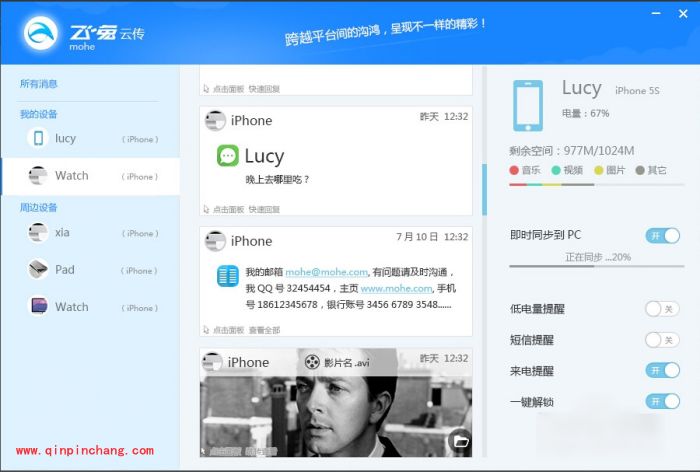The height and width of the screenshot is (472, 700).
Task: Click the film reel icon next to 影片名.avi
Action: tap(312, 362)
